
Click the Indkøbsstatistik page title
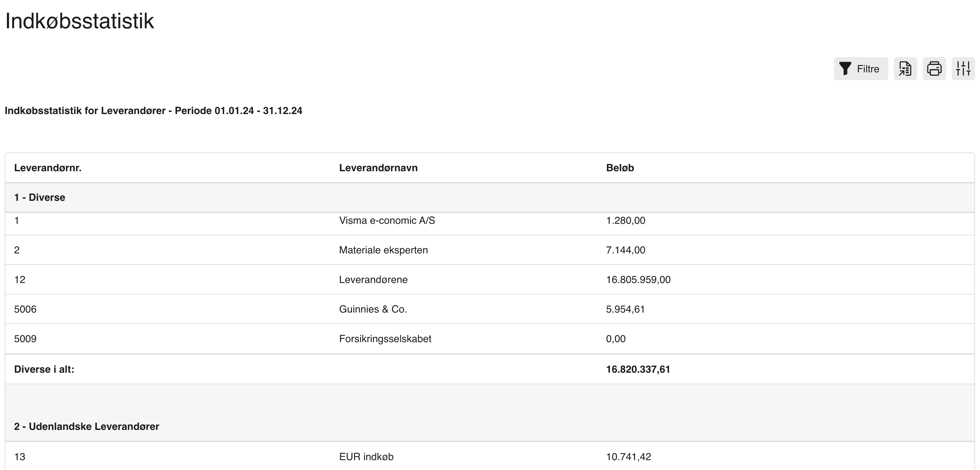click(80, 21)
